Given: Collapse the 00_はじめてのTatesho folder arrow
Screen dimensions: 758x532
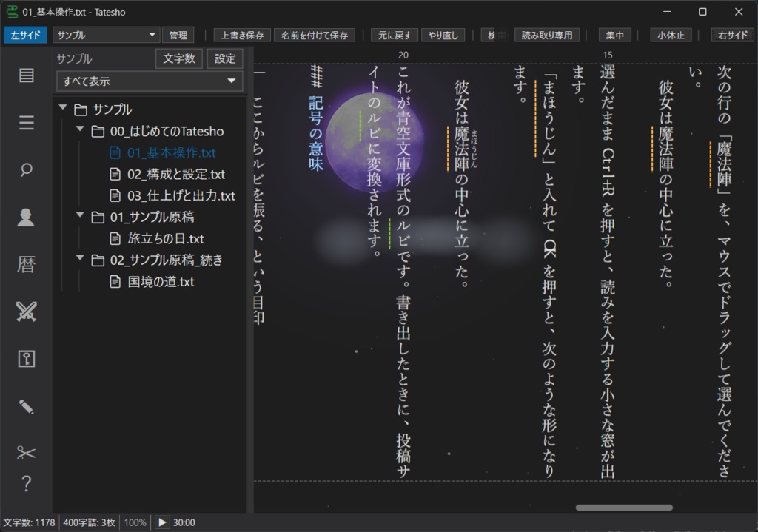Looking at the screenshot, I should pos(80,129).
